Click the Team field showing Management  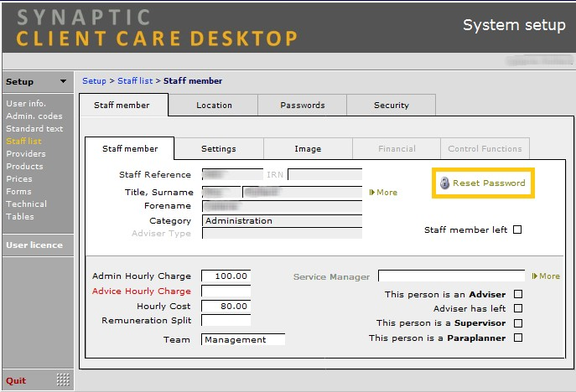pyautogui.click(x=243, y=339)
